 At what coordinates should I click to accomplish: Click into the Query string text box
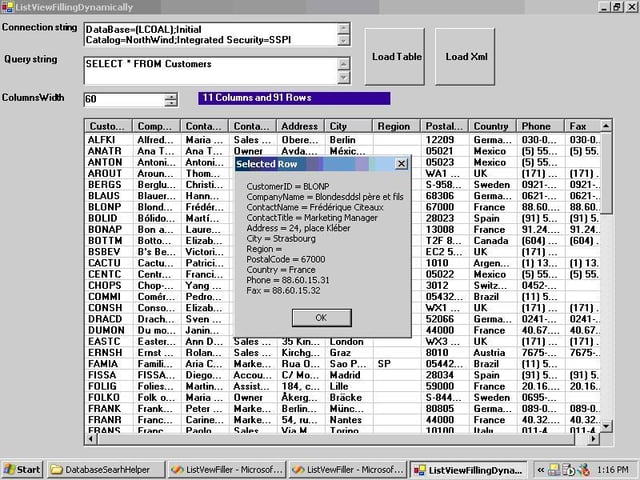(x=211, y=71)
